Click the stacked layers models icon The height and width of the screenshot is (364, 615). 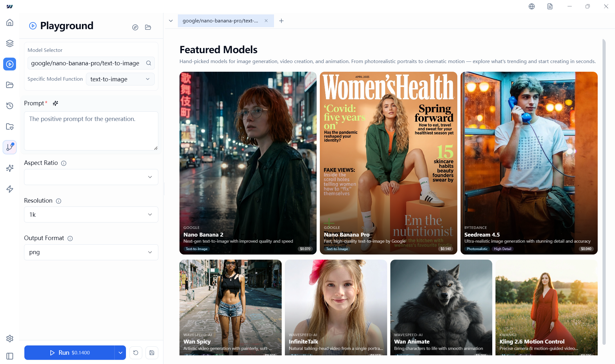click(x=10, y=43)
